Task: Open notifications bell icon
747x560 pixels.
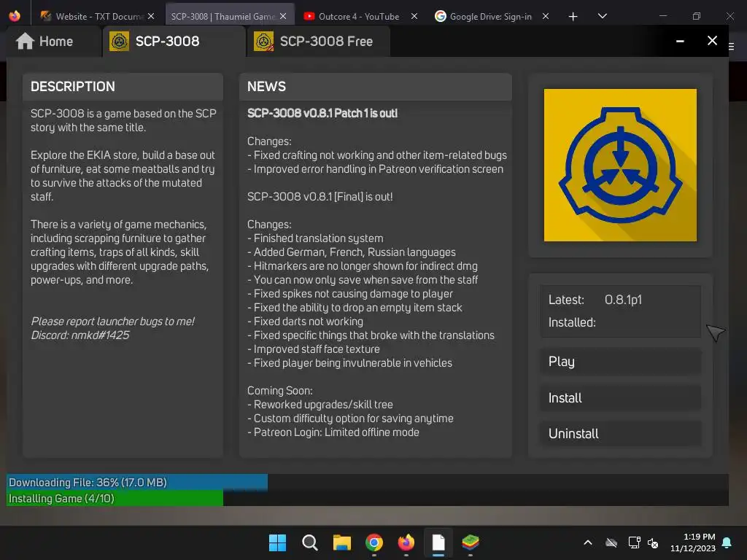Action: coord(727,542)
